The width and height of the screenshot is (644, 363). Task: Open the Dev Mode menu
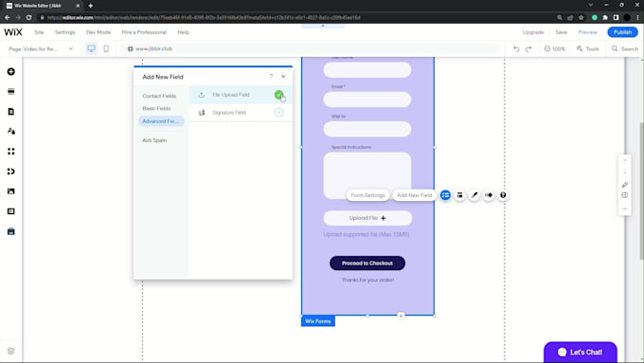coord(98,32)
